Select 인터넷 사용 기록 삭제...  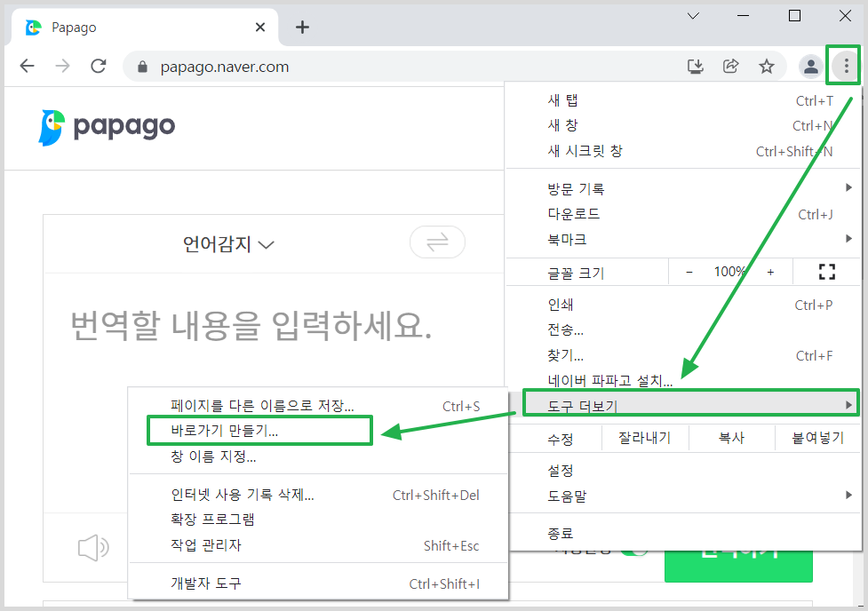point(318,495)
